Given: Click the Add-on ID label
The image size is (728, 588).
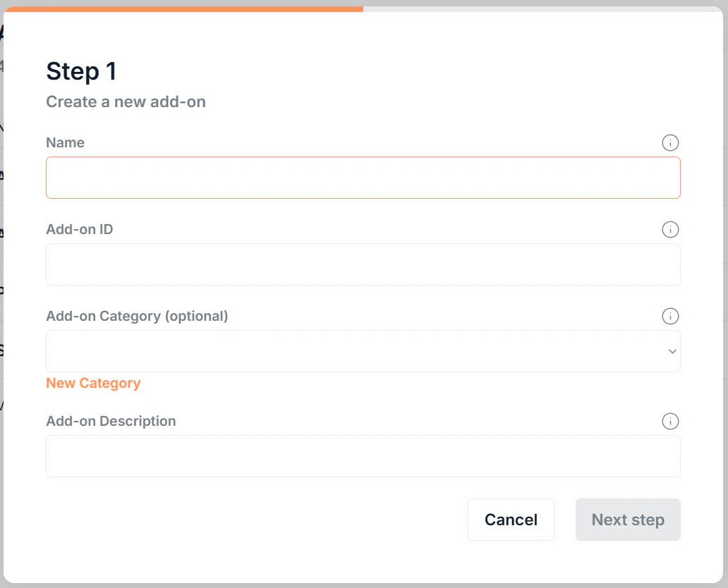Looking at the screenshot, I should point(79,229).
